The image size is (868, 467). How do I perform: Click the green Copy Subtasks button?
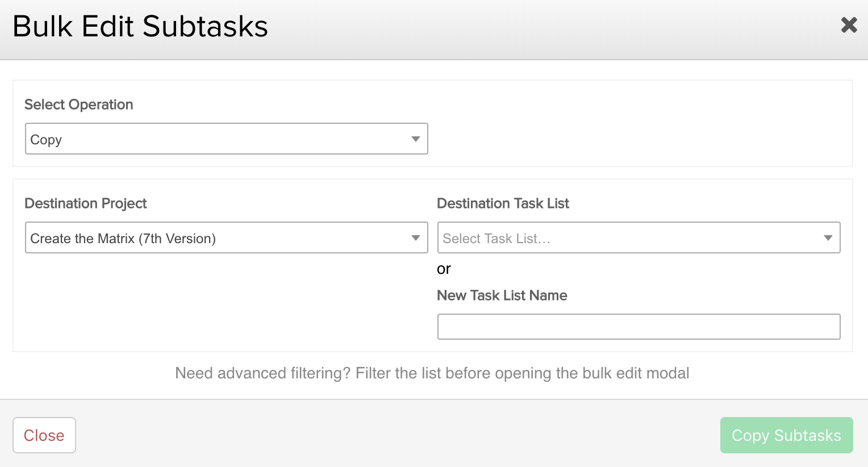tap(786, 435)
